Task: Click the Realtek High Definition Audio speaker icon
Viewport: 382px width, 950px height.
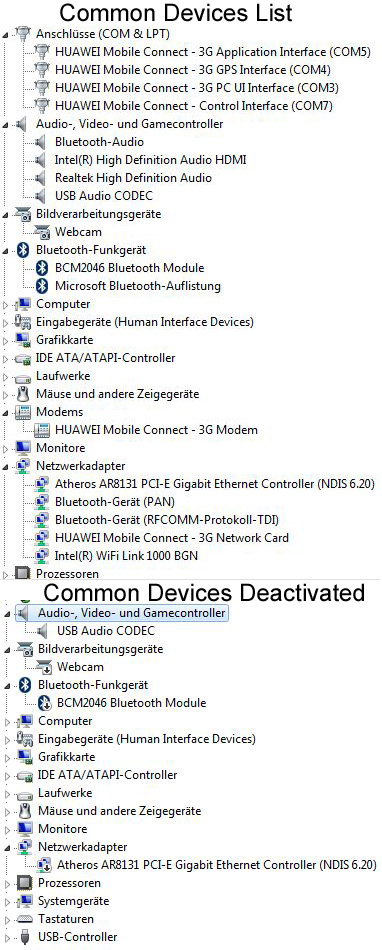Action: click(41, 178)
